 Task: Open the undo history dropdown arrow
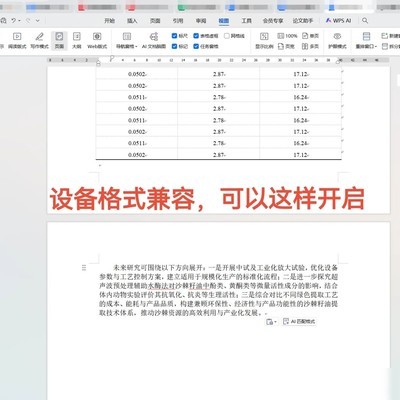click(19, 21)
